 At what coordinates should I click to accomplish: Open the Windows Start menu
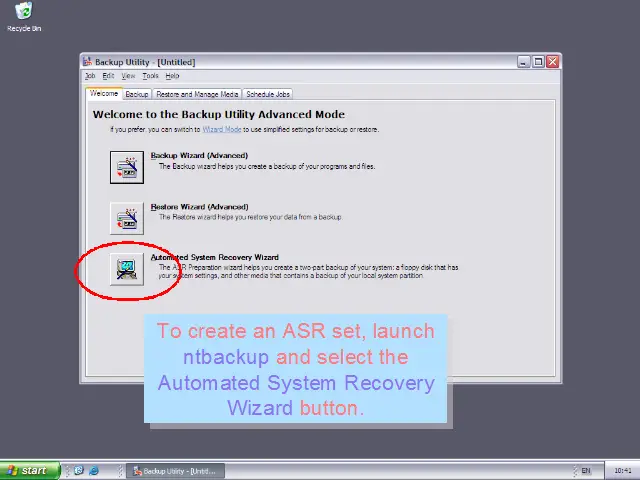click(x=27, y=470)
